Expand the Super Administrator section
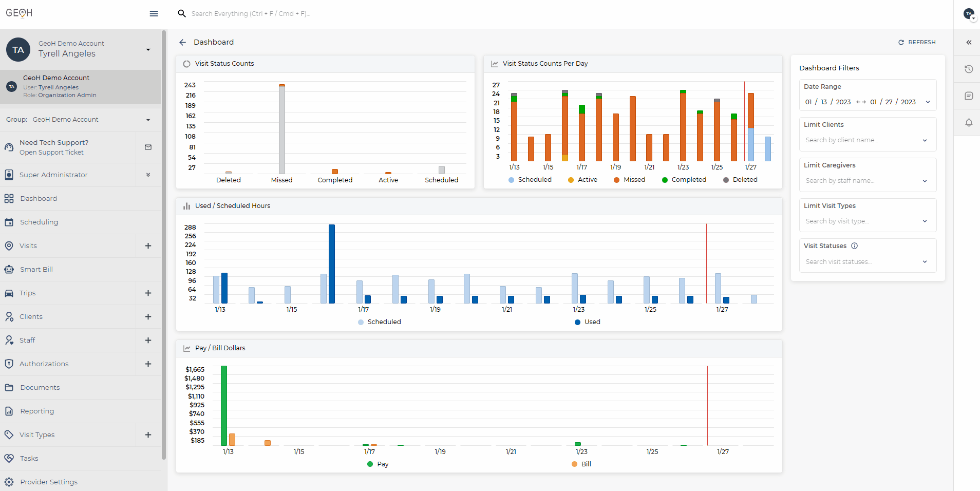Image resolution: width=980 pixels, height=491 pixels. pyautogui.click(x=148, y=175)
